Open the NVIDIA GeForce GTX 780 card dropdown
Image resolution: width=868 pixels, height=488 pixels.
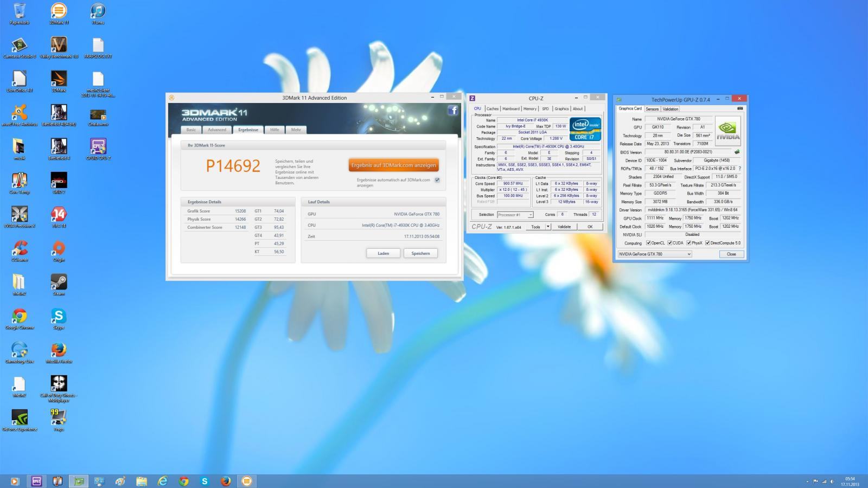(655, 254)
